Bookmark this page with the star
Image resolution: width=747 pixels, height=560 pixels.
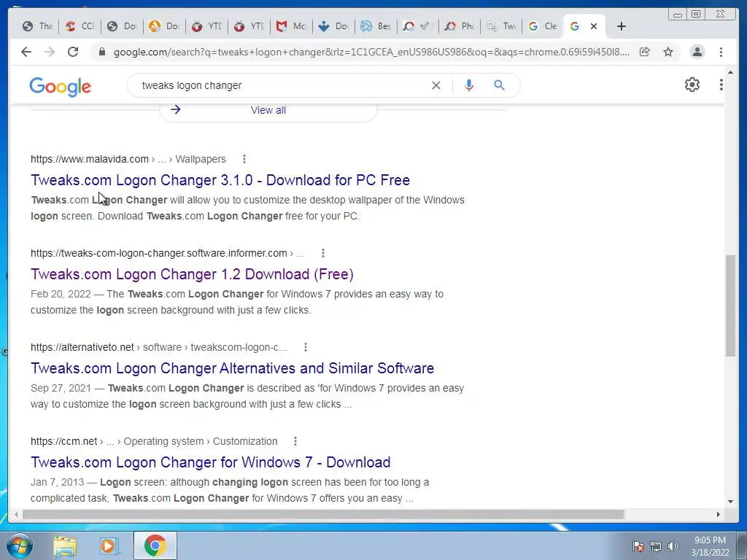[668, 52]
